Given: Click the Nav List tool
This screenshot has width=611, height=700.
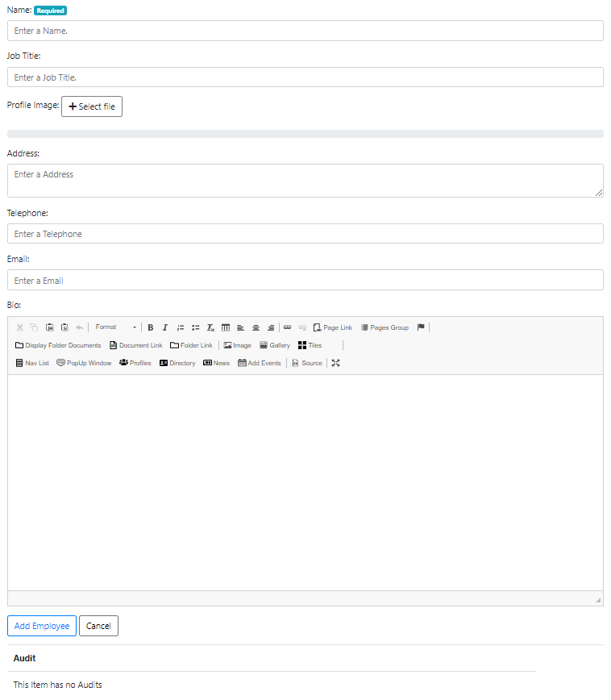Looking at the screenshot, I should pos(32,364).
